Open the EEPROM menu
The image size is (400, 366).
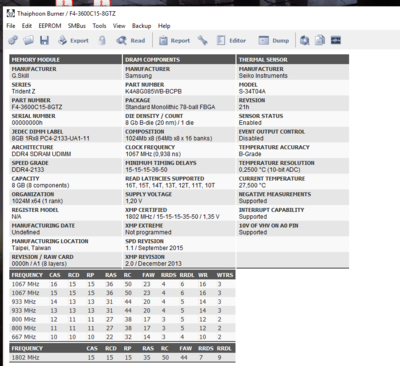point(50,26)
